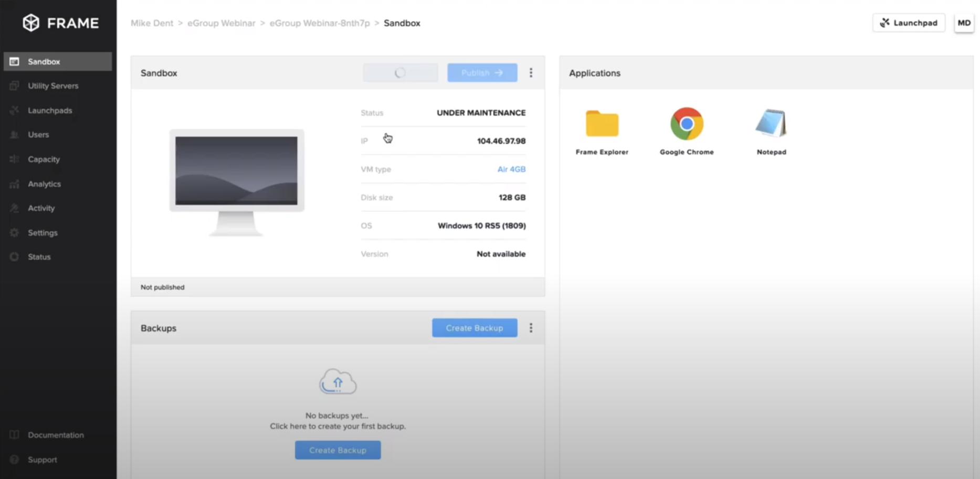Click the 128 GB disk size value
Image resolution: width=980 pixels, height=479 pixels.
coord(512,197)
